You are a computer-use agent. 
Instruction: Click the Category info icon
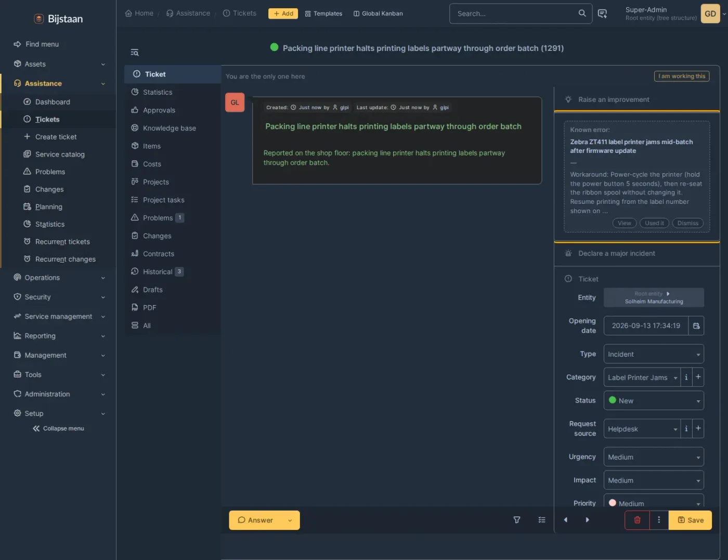pos(686,377)
